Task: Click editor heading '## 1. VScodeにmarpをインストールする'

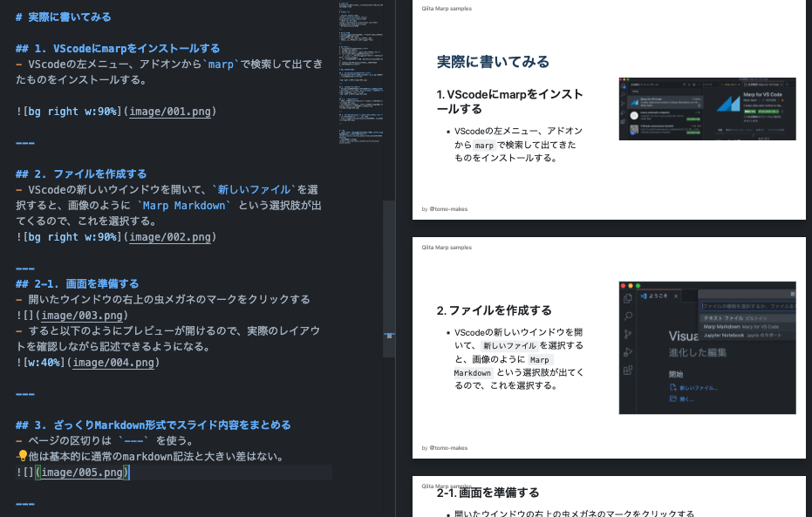Action: [x=118, y=48]
